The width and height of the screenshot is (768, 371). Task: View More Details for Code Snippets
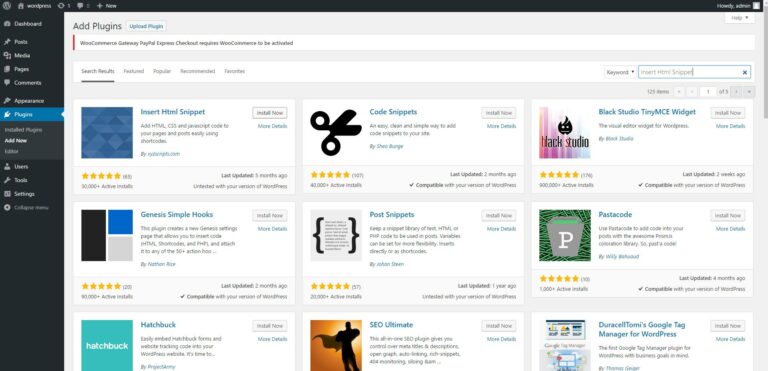[501, 126]
